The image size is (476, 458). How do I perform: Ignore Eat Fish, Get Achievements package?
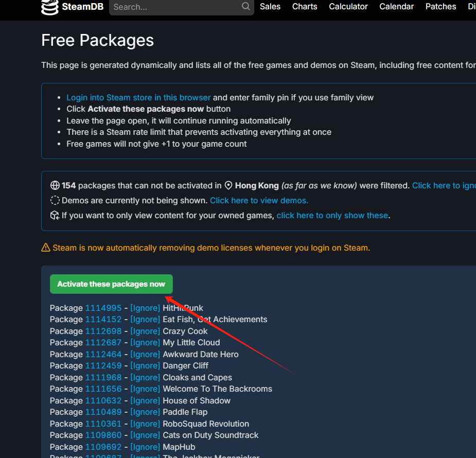tap(145, 319)
